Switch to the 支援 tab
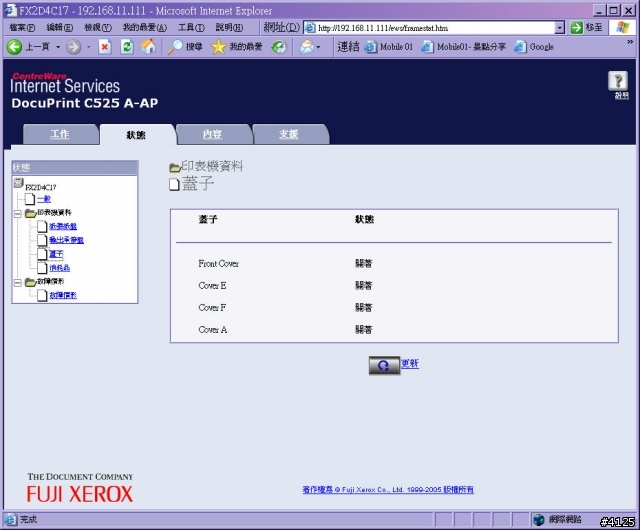The height and width of the screenshot is (530, 640). click(289, 134)
